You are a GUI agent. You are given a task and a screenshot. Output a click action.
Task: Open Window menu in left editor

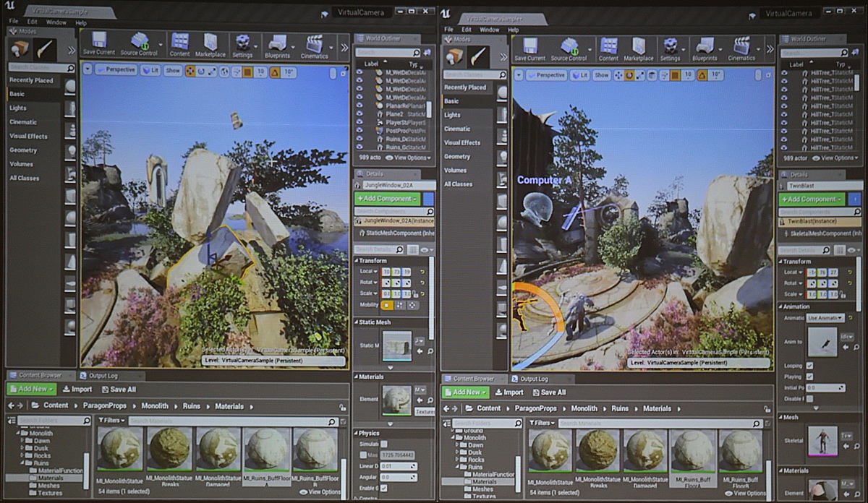click(x=56, y=22)
